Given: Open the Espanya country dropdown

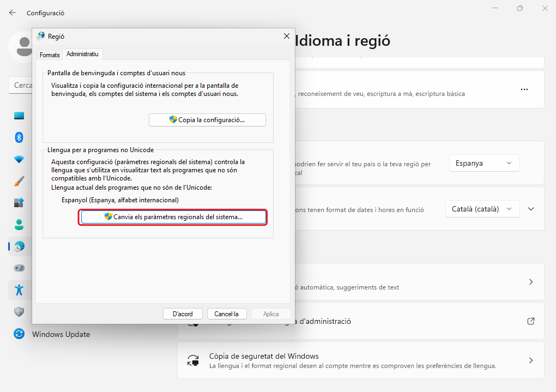Looking at the screenshot, I should pos(484,163).
